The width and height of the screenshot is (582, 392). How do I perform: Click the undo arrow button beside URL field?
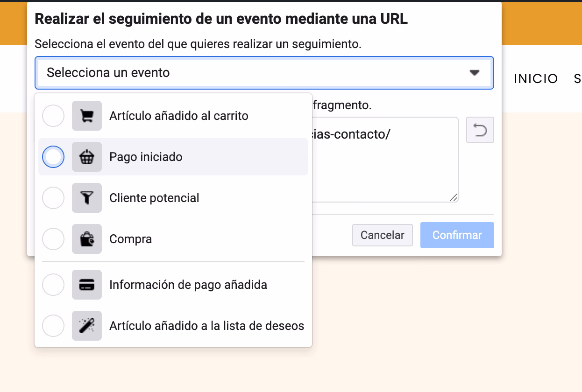coord(480,130)
